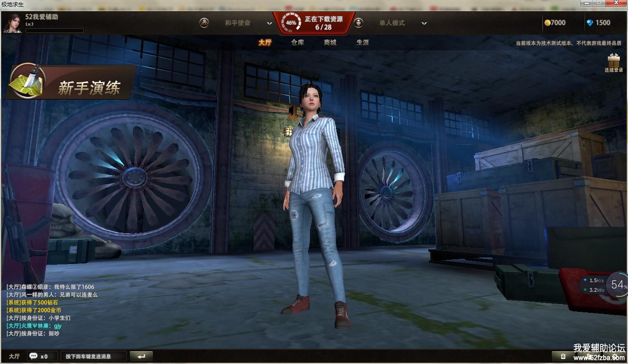Open the 新手演练 tutorial banner
Screen dimensions: 628x364
pyautogui.click(x=71, y=82)
